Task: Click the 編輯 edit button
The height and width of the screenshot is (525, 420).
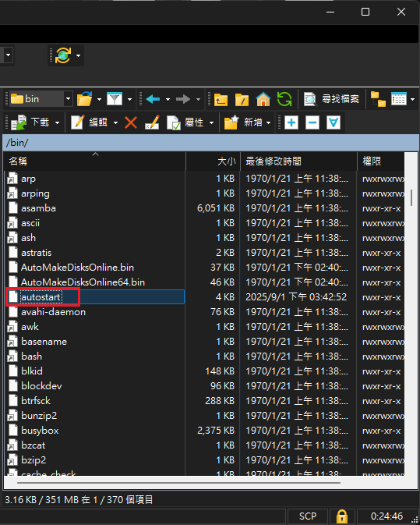Action: point(90,122)
